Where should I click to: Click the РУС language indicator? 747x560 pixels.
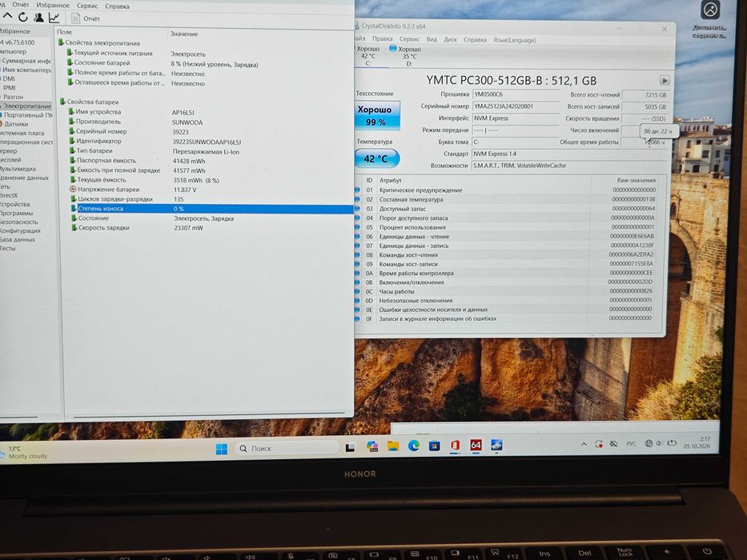pyautogui.click(x=631, y=443)
